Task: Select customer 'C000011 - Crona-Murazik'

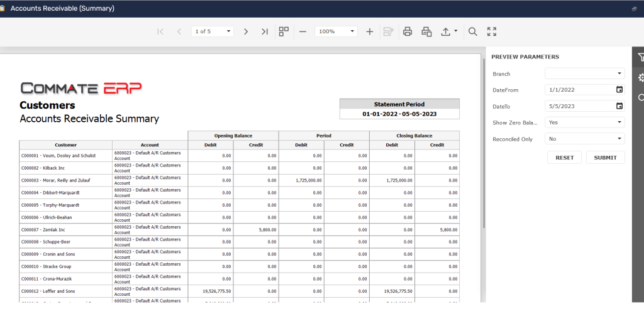Action: pyautogui.click(x=47, y=279)
